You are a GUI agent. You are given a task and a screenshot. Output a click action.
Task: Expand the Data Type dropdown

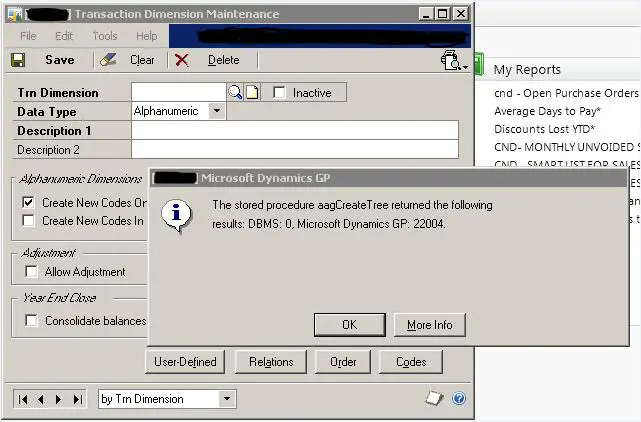tap(217, 111)
